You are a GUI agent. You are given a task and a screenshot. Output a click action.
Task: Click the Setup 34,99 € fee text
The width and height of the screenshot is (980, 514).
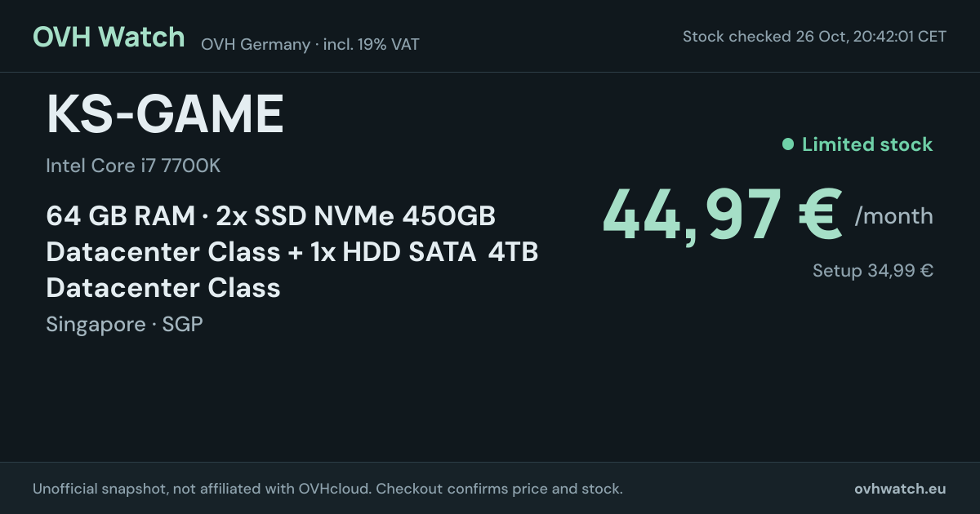[873, 271]
